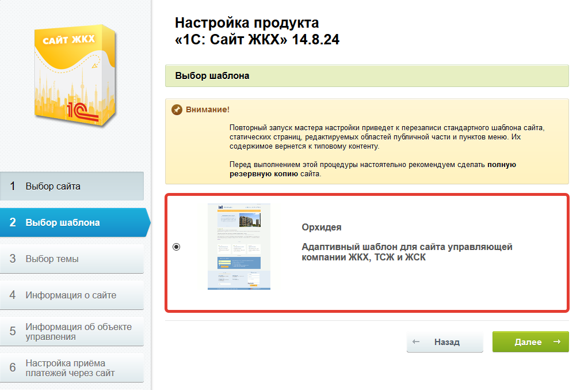Click the right arrow on the Далее button

557,342
